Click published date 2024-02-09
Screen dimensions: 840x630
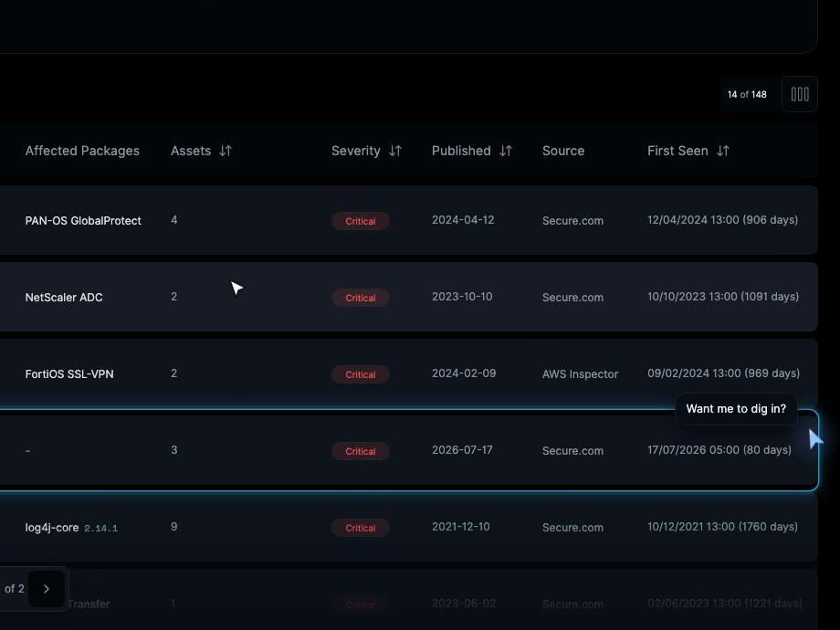tap(464, 373)
